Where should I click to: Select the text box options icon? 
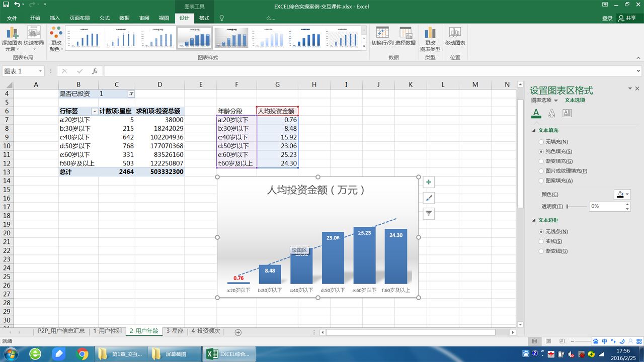pos(567,113)
